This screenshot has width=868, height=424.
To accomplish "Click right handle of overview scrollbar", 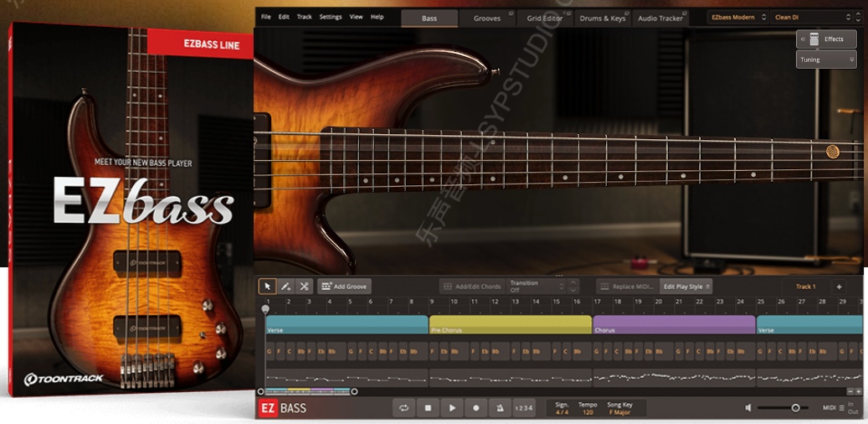I will point(354,391).
